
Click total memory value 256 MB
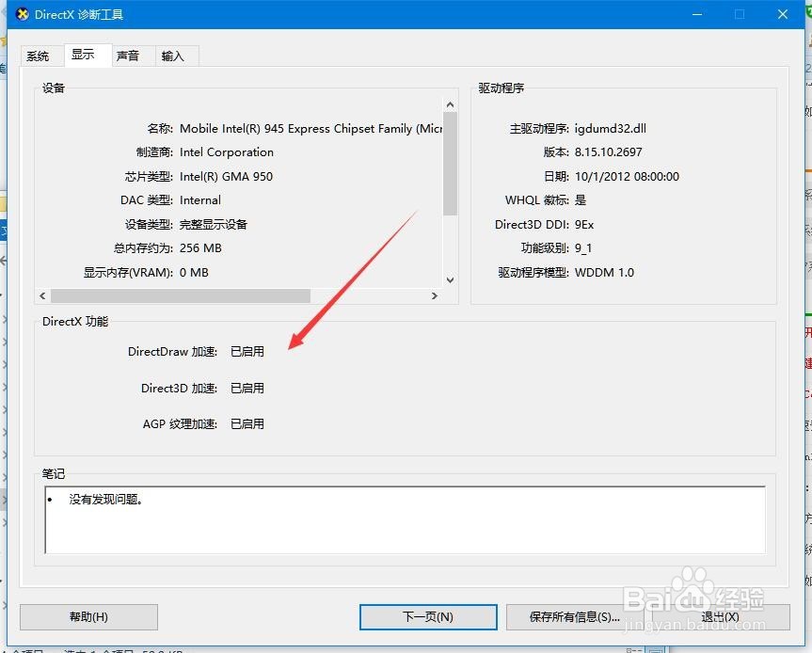[x=200, y=248]
